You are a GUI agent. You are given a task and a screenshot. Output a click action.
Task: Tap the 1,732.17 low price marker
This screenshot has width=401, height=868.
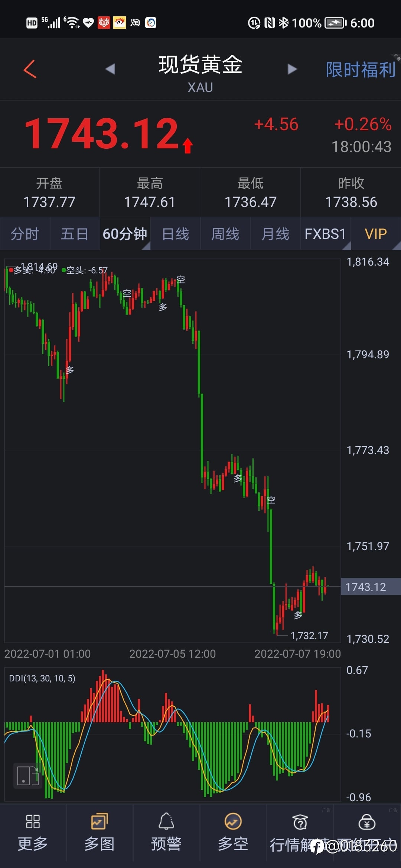pyautogui.click(x=309, y=636)
